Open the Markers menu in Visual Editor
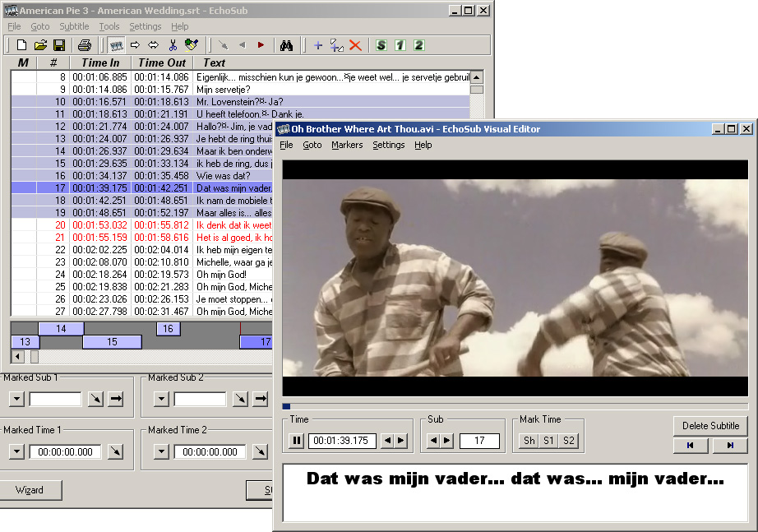758x532 pixels. (347, 145)
